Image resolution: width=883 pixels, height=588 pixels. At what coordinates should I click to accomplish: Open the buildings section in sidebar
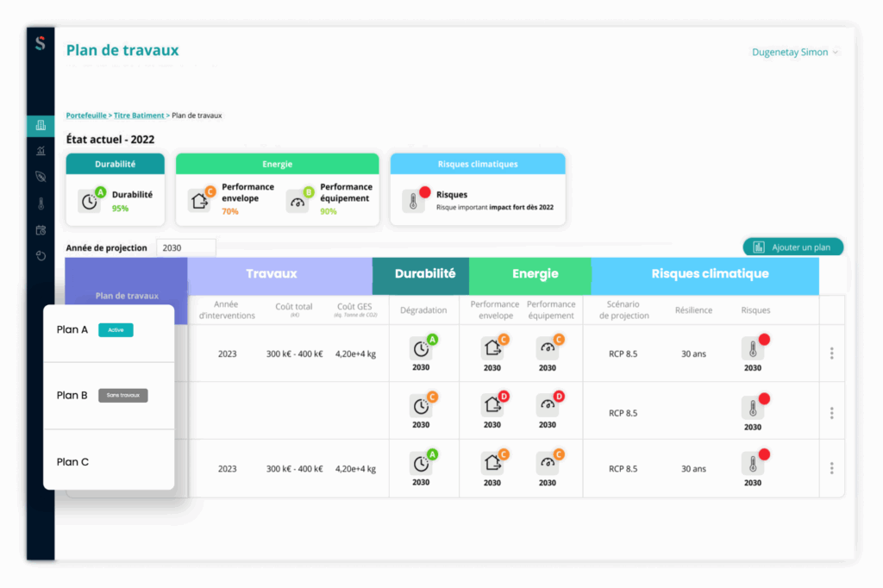click(x=41, y=126)
